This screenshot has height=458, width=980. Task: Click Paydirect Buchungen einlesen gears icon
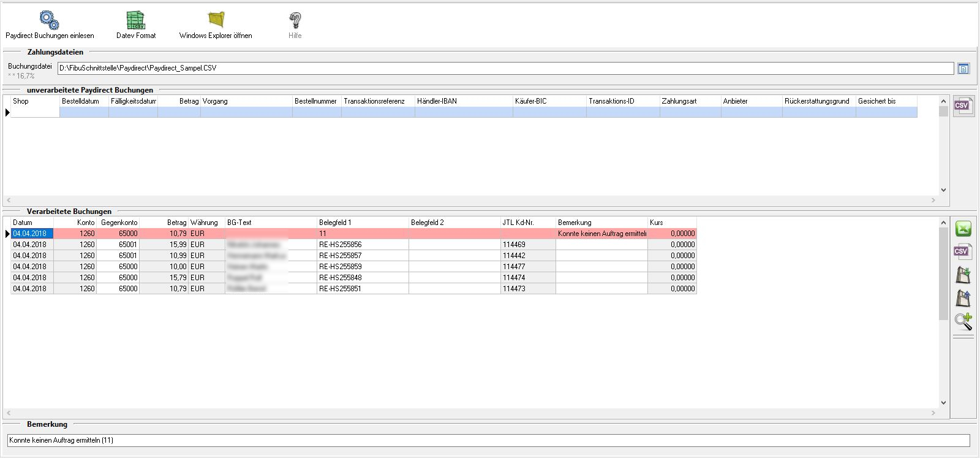[49, 20]
